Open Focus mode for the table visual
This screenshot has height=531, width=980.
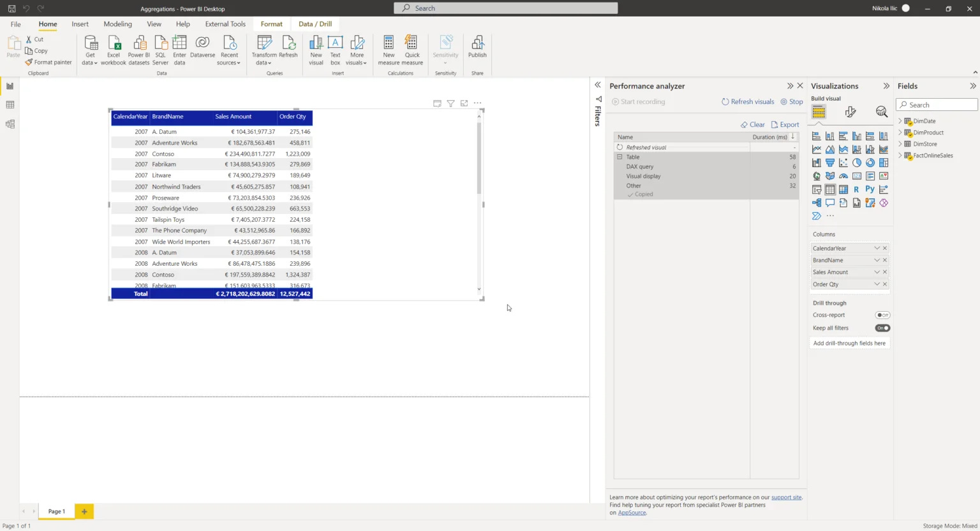tap(464, 103)
